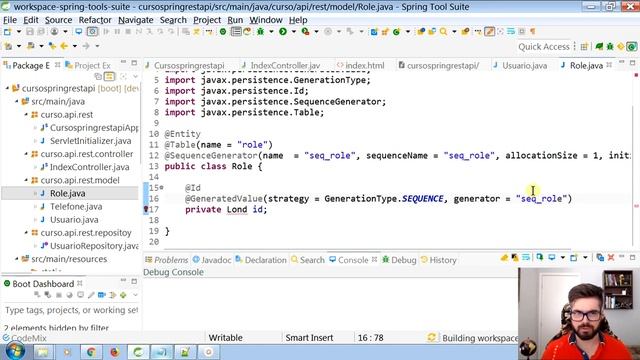640x360 pixels.
Task: Toggle the framed screen toolbar button
Action: (93, 31)
